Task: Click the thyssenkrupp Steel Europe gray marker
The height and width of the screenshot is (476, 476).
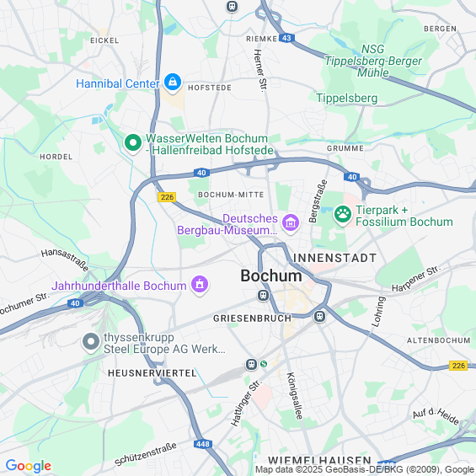Action: click(x=91, y=342)
